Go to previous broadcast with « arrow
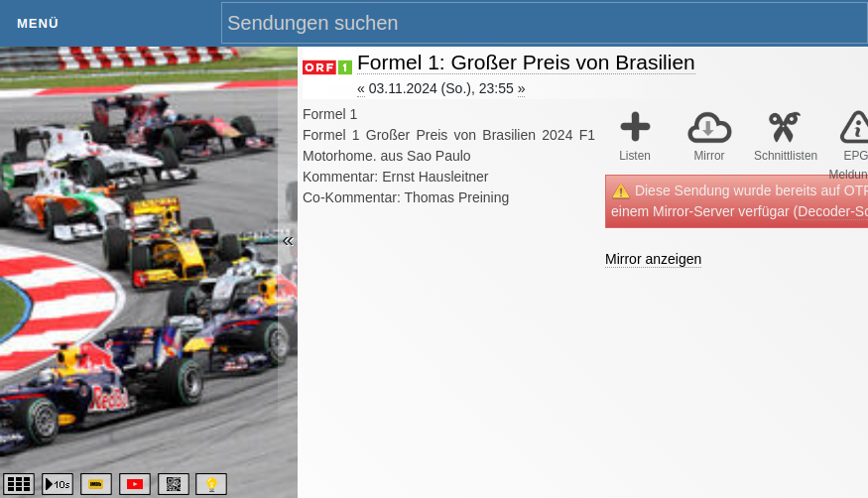 point(361,89)
